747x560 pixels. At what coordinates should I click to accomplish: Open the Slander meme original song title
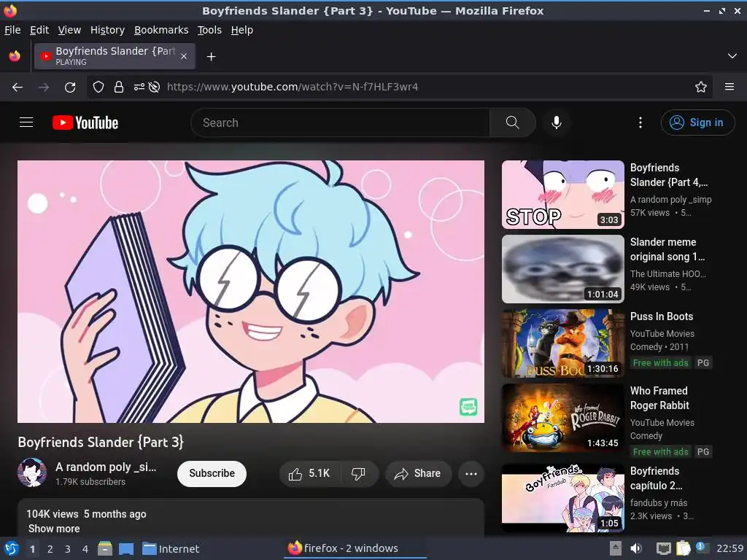tap(667, 249)
